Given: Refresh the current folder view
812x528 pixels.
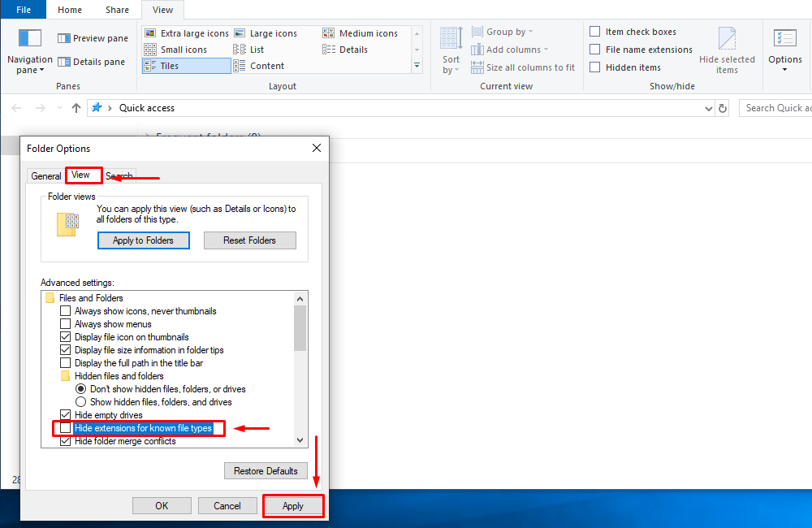Looking at the screenshot, I should pos(723,107).
